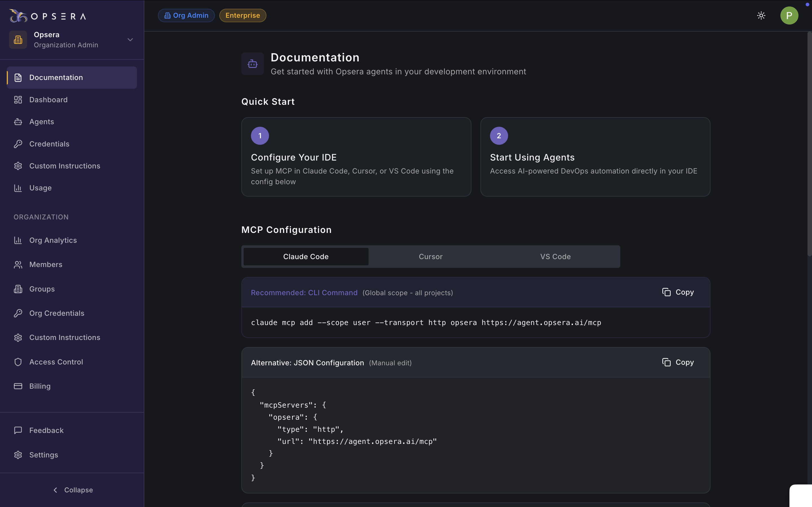This screenshot has height=507, width=812.
Task: Copy the recommended CLI command
Action: pos(678,292)
